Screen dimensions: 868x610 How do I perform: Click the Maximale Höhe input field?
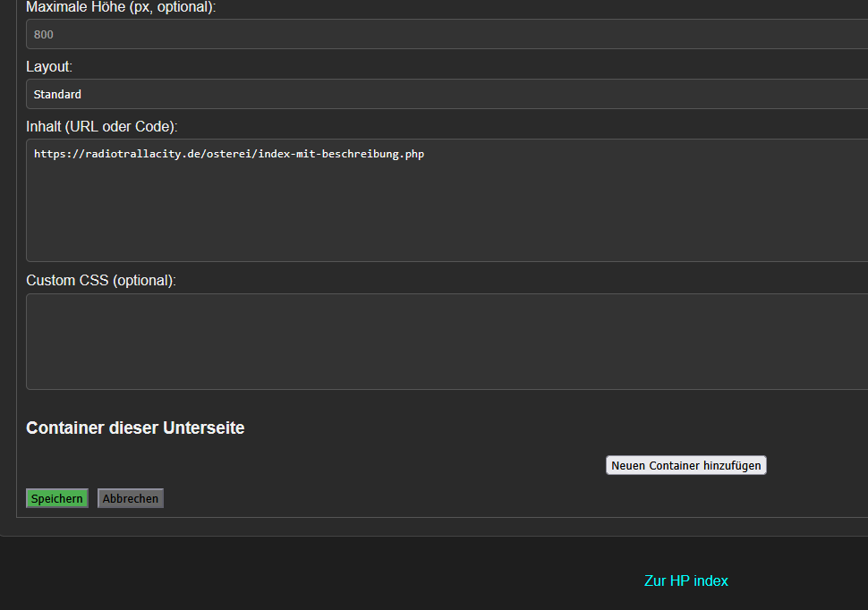pyautogui.click(x=447, y=35)
